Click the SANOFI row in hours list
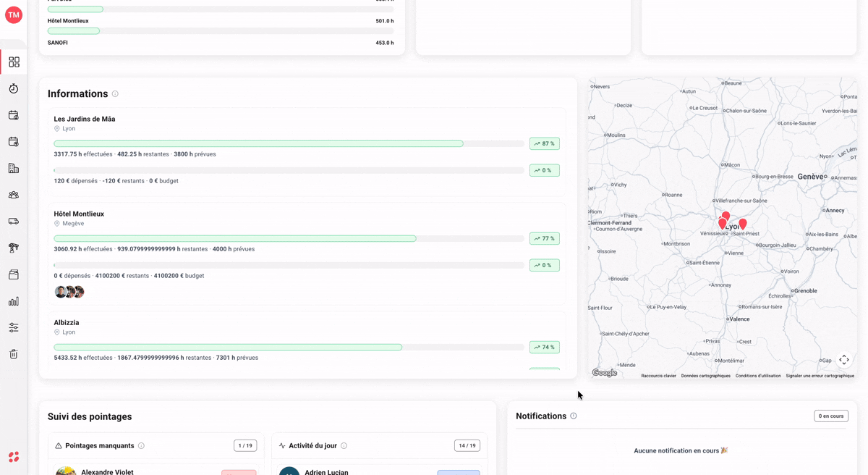This screenshot has width=868, height=475. (221, 43)
